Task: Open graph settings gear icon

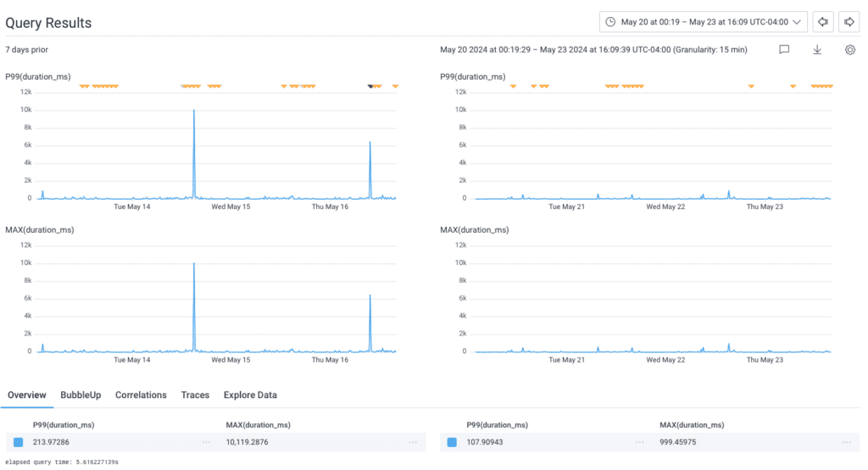Action: click(850, 50)
